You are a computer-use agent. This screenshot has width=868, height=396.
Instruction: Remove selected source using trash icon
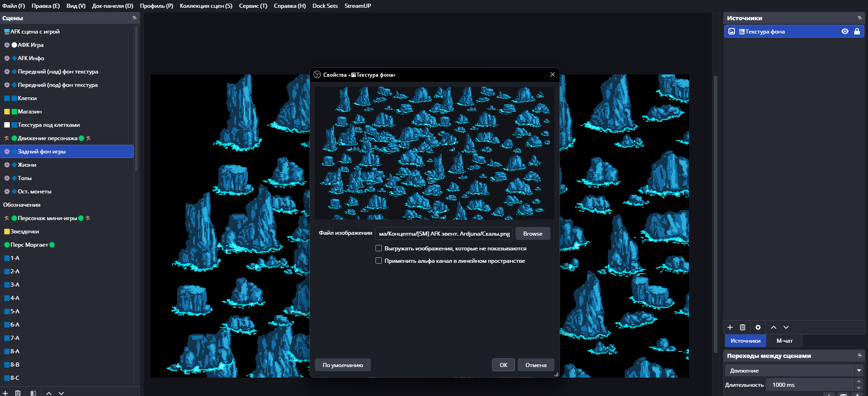tap(742, 327)
